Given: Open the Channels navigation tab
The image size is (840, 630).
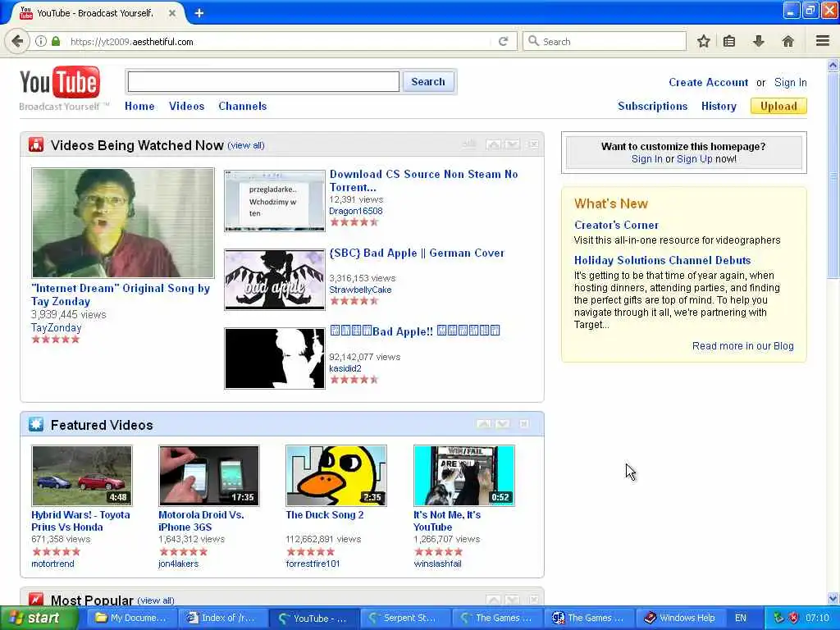Looking at the screenshot, I should 242,106.
